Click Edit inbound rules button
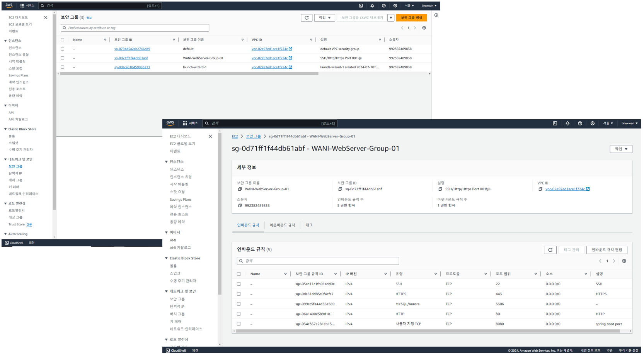Viewport: 644px width, 354px height. [x=607, y=250]
